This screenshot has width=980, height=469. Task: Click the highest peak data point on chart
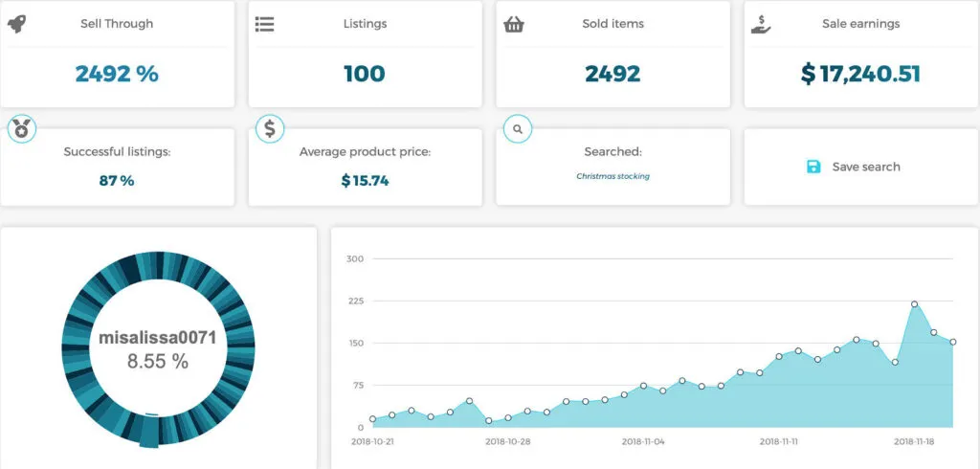tap(915, 304)
